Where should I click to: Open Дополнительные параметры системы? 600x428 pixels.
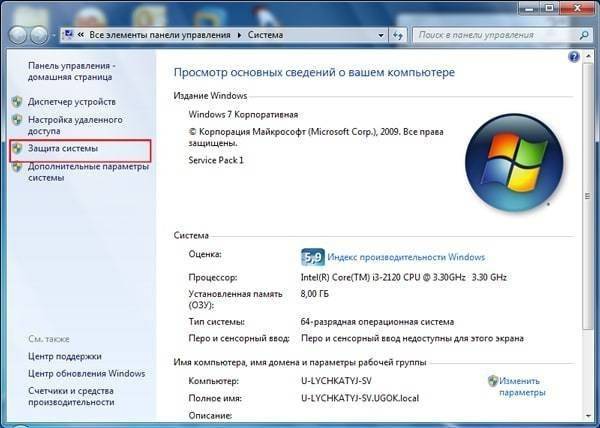coord(88,167)
